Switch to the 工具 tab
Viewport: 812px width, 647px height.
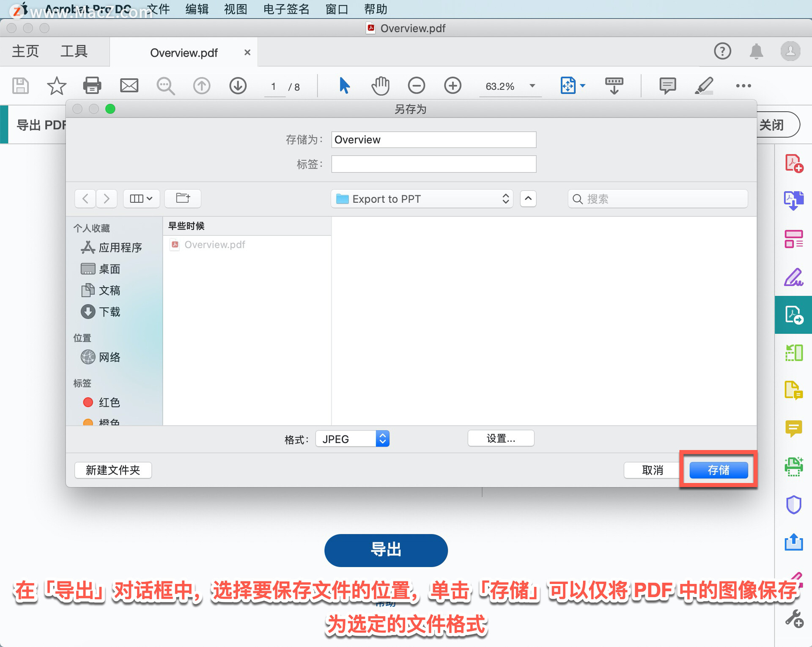coord(74,52)
